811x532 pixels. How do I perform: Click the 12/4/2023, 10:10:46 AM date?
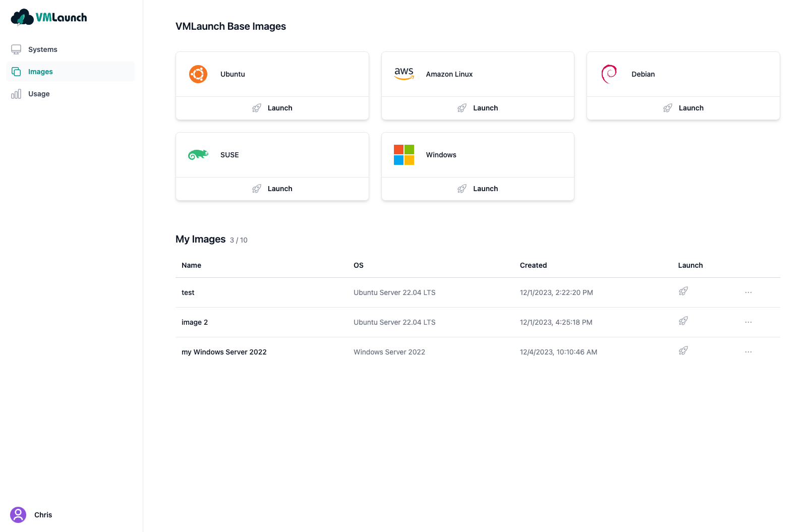pos(559,352)
